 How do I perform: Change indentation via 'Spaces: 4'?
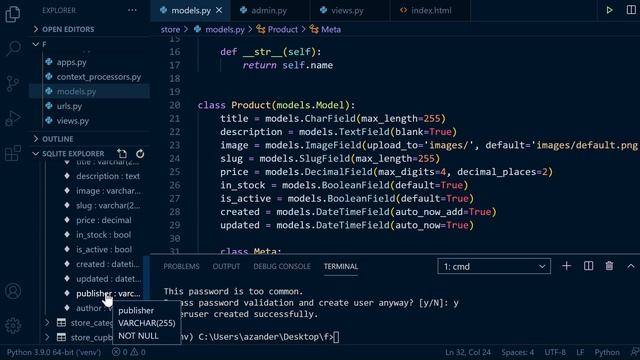(518, 352)
